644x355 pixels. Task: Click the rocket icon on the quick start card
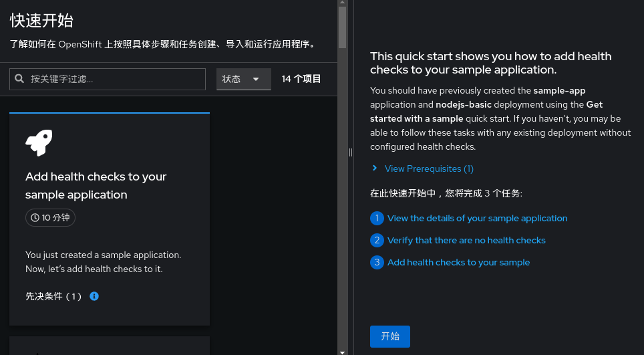[39, 142]
